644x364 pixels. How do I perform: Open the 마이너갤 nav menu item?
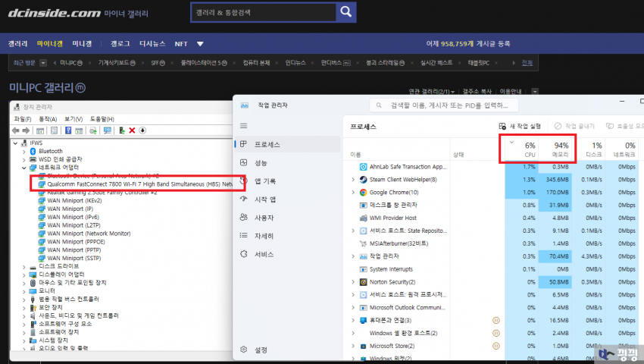tap(50, 43)
